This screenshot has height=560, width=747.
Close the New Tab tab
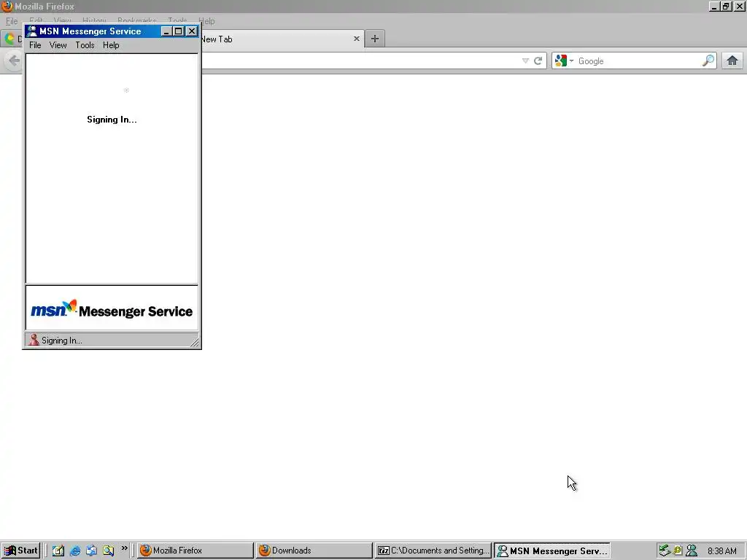click(x=356, y=39)
